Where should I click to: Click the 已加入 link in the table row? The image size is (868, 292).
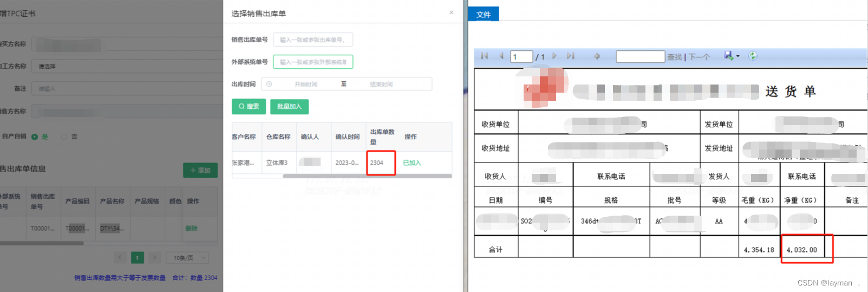point(412,163)
